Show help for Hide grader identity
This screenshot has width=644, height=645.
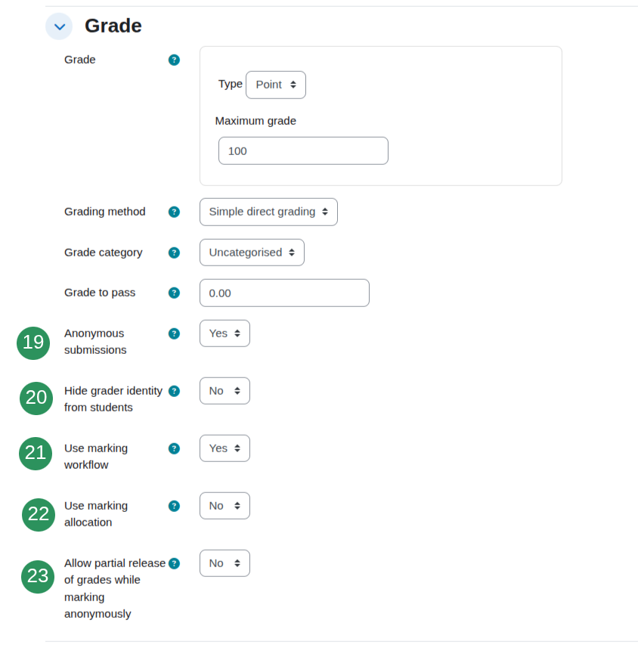point(174,391)
